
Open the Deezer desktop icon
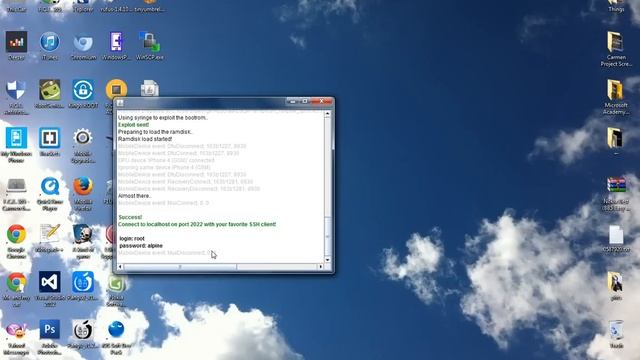coord(16,42)
